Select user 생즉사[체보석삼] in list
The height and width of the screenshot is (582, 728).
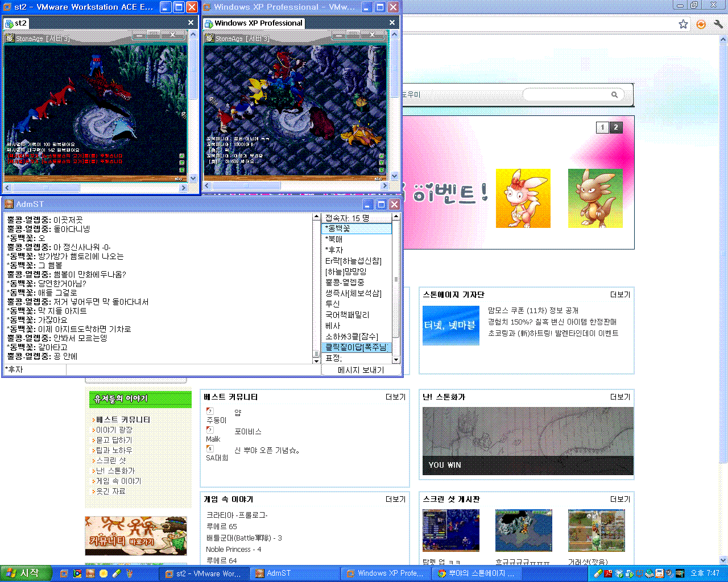click(357, 293)
